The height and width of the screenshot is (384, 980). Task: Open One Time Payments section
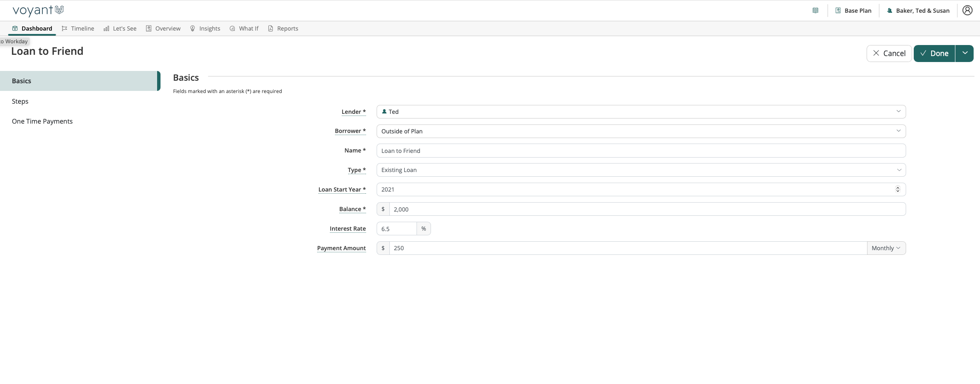tap(42, 121)
